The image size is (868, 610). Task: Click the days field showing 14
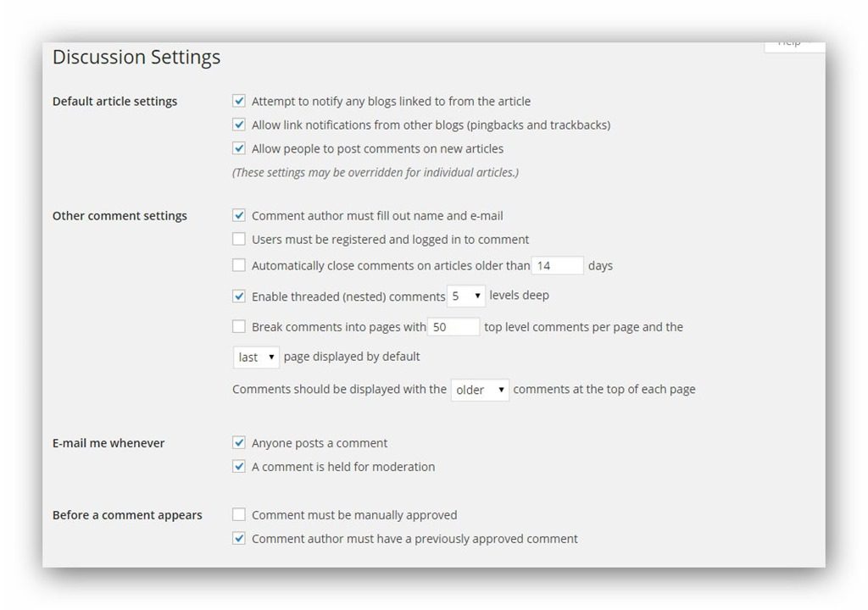557,266
